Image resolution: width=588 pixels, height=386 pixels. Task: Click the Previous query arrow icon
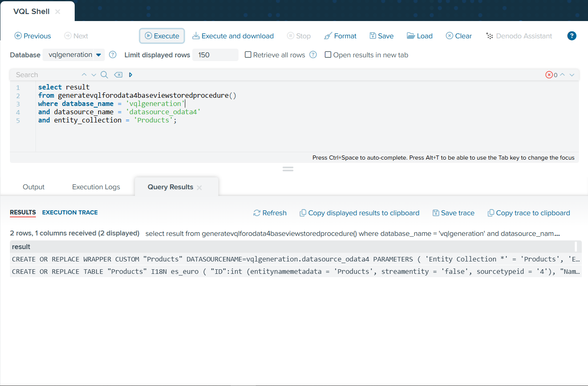[18, 36]
